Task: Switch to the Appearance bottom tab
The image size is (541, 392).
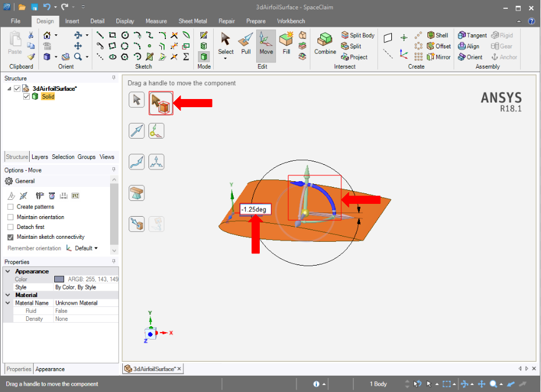Action: click(x=49, y=369)
